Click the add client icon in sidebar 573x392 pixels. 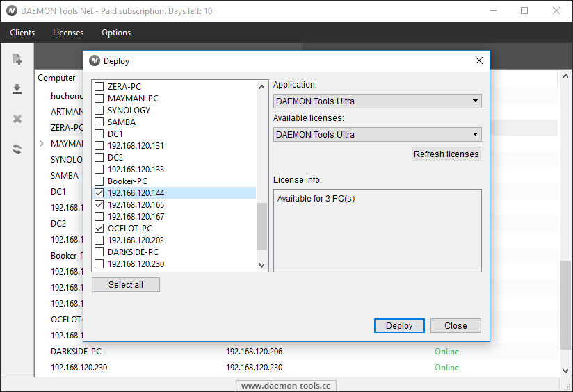coord(17,59)
